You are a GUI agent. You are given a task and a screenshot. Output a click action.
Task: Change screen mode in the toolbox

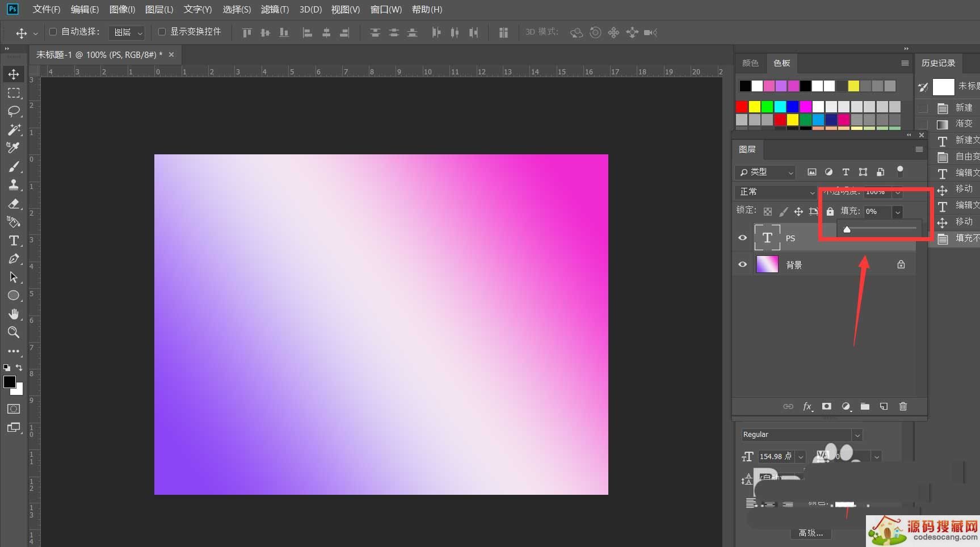[14, 428]
